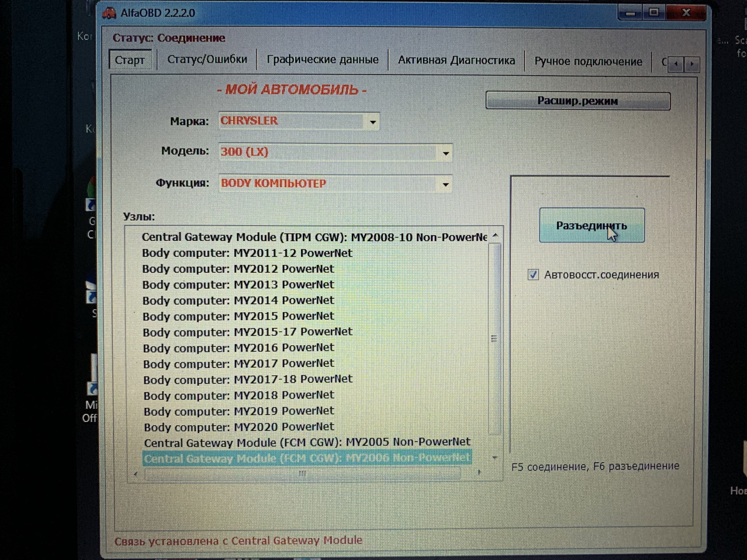The height and width of the screenshot is (560, 747).
Task: Click the Связь установлена с Central Gateway Module message
Action: coord(238,541)
